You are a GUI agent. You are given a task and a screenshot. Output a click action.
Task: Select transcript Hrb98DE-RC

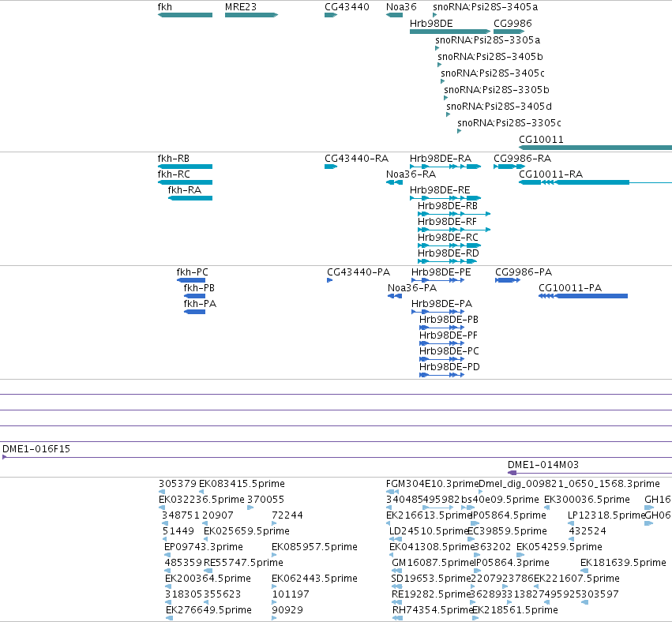tap(449, 245)
